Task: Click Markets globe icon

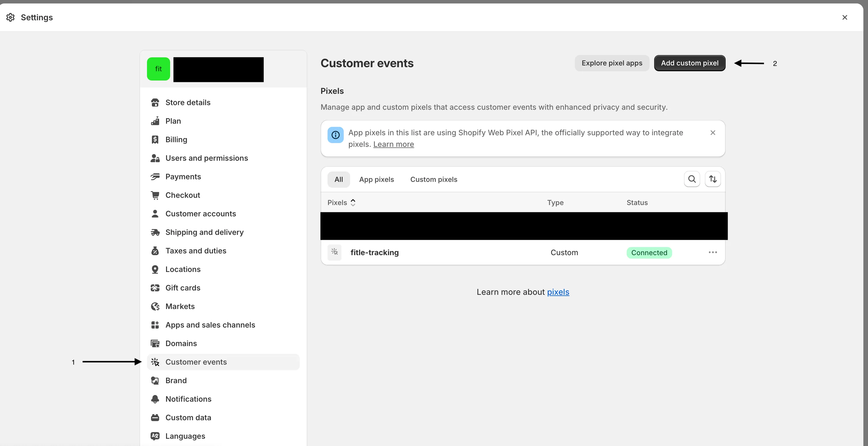Action: pyautogui.click(x=155, y=307)
